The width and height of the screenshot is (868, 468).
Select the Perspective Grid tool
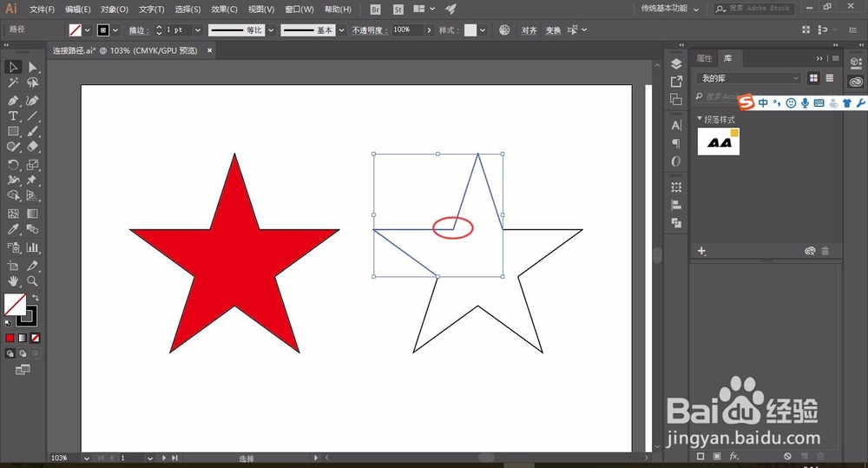pos(33,195)
